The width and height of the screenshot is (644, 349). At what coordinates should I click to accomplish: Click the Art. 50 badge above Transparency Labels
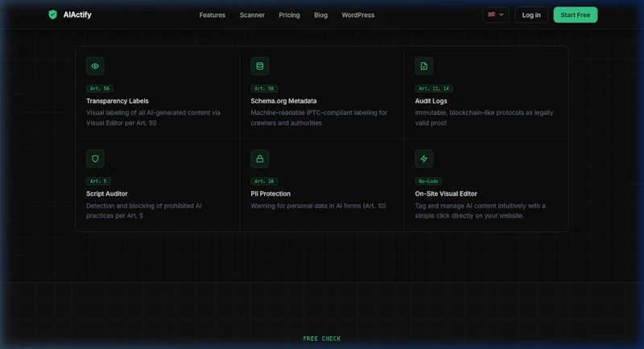[100, 89]
